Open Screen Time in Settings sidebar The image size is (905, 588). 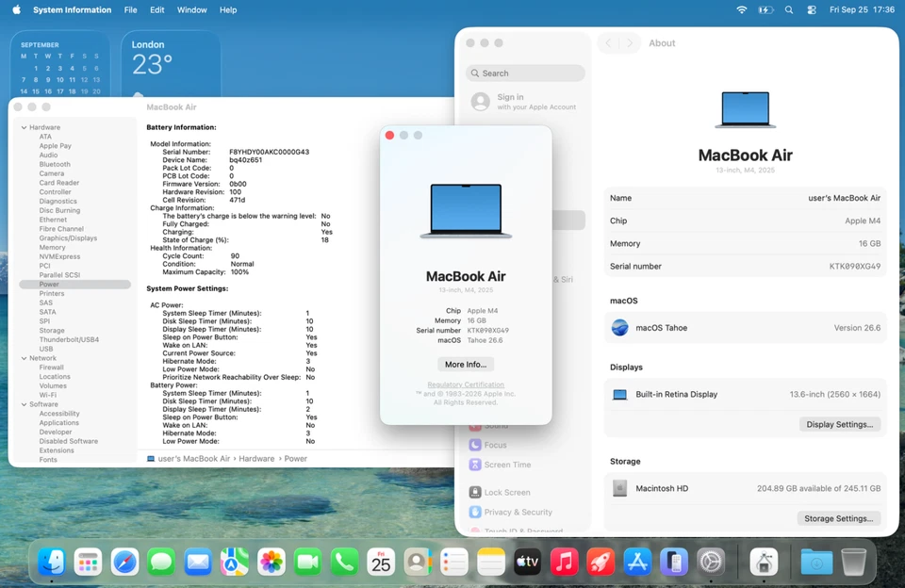[x=500, y=465]
